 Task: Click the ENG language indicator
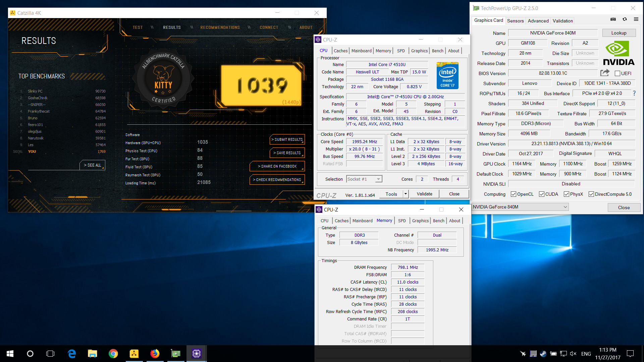tap(586, 354)
